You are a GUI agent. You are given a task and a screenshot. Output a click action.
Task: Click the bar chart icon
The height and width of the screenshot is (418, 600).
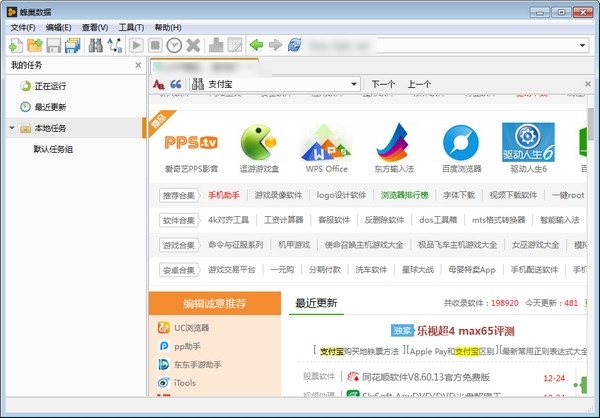216,46
